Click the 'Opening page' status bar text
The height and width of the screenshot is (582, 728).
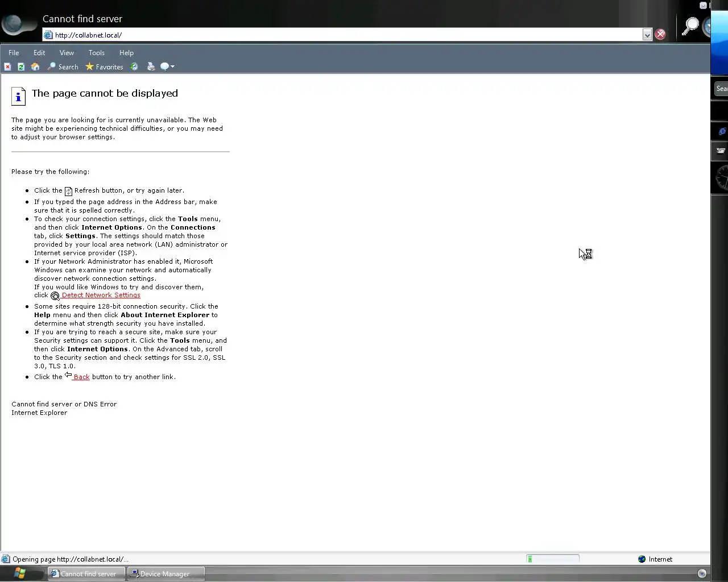tap(71, 559)
